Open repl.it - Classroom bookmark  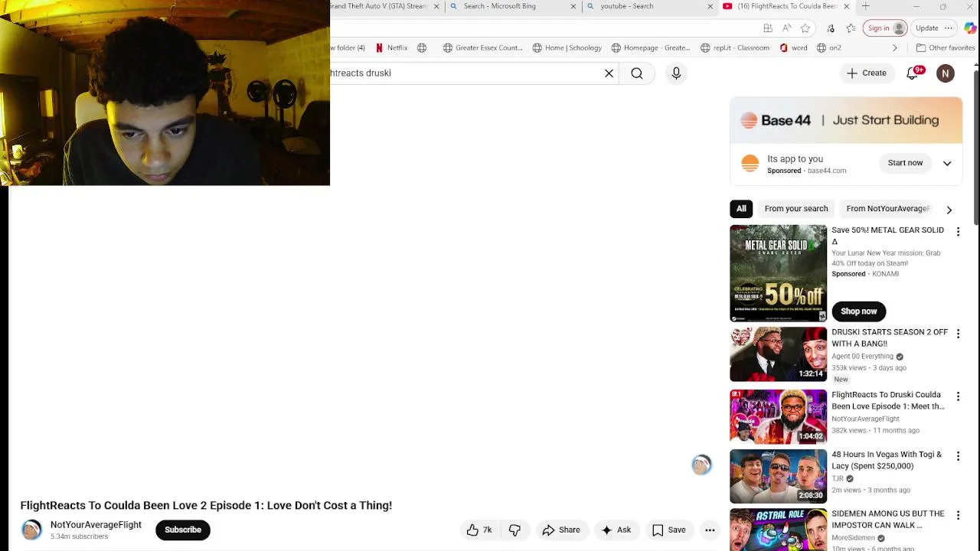tap(735, 47)
